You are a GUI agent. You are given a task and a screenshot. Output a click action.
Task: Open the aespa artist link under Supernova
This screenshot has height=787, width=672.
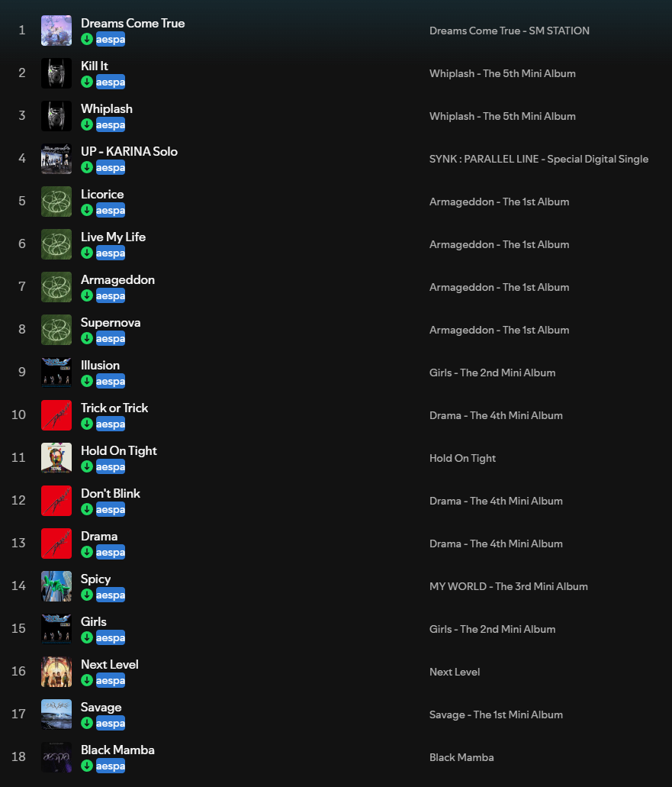111,338
